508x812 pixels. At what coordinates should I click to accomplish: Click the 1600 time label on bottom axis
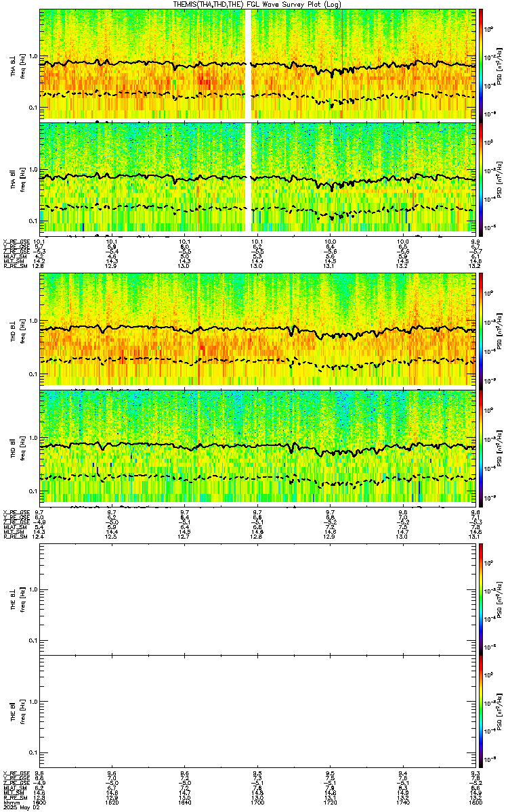point(39,801)
